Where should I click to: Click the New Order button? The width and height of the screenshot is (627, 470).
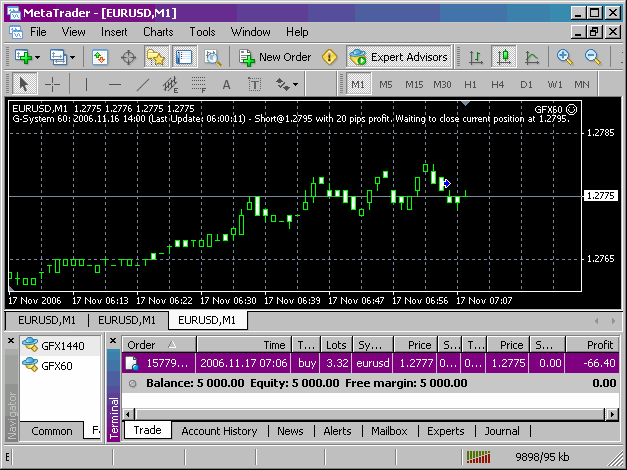click(275, 57)
